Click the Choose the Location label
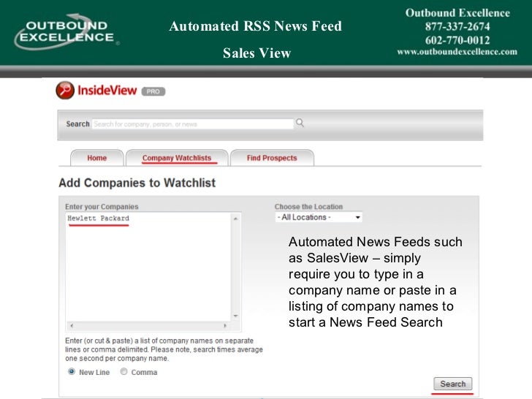Image resolution: width=532 pixels, height=399 pixels. 308,207
